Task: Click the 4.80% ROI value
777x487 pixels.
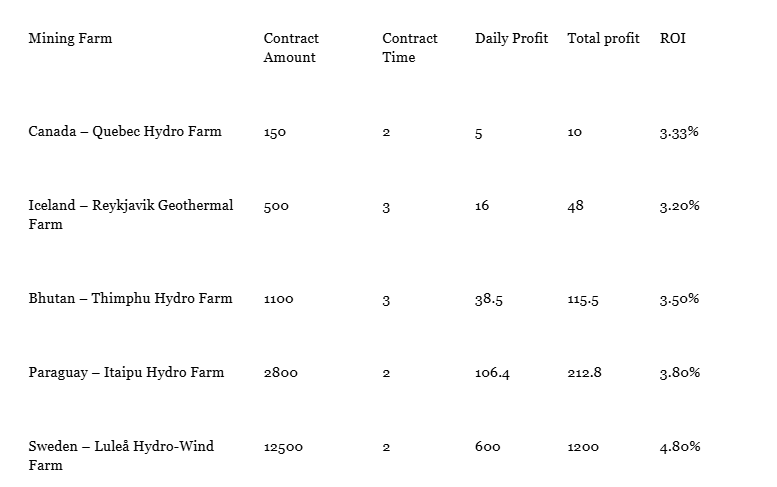Action: (x=680, y=448)
